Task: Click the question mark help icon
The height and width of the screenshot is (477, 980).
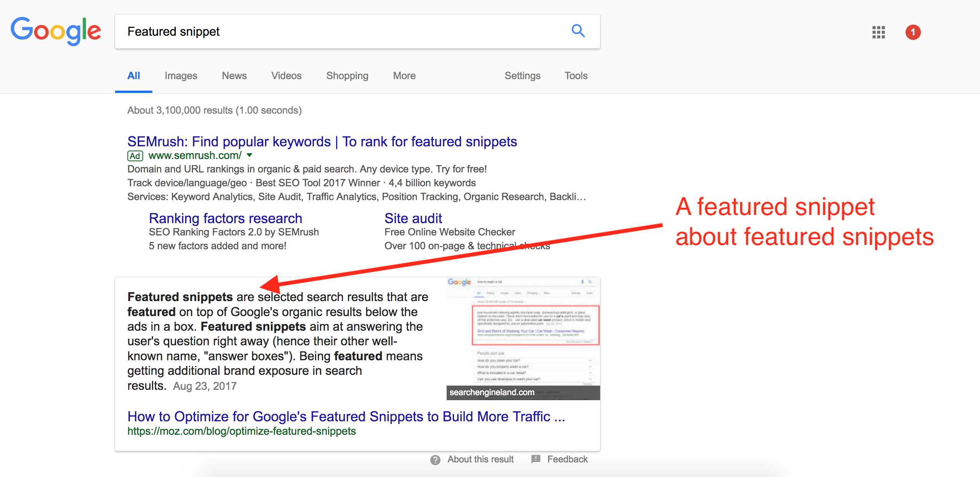Action: [x=435, y=460]
